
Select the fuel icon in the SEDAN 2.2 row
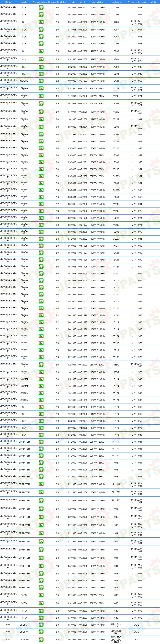pyautogui.click(x=41, y=400)
